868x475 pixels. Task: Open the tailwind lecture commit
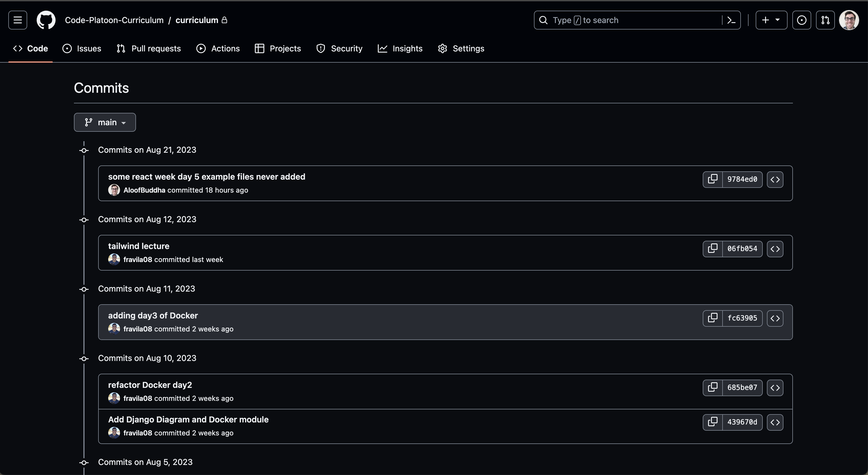point(138,246)
